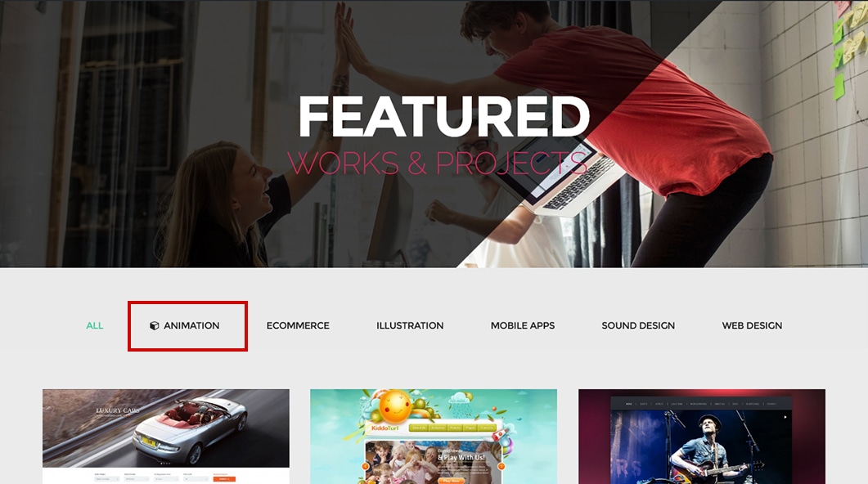Open the Web Design filter
The height and width of the screenshot is (484, 868).
[x=752, y=326]
